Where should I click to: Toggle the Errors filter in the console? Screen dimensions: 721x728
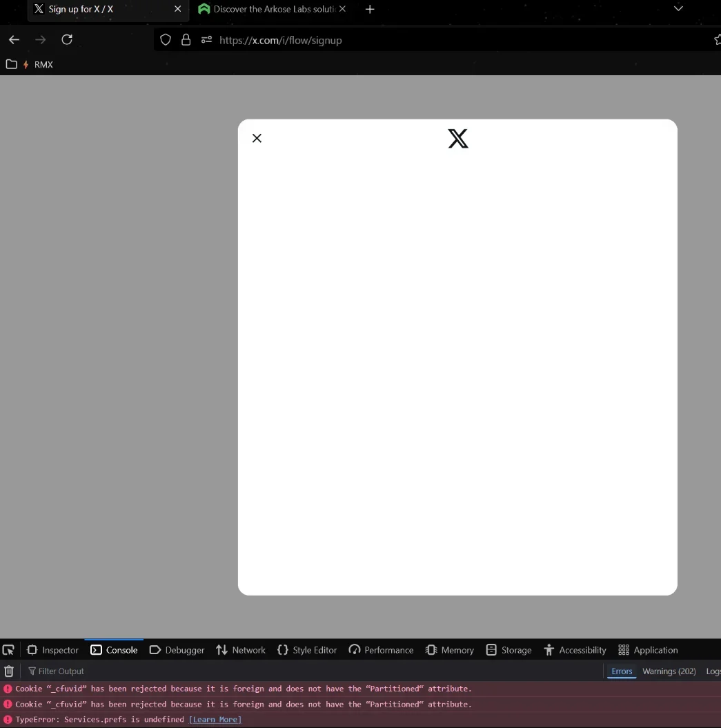coord(622,671)
